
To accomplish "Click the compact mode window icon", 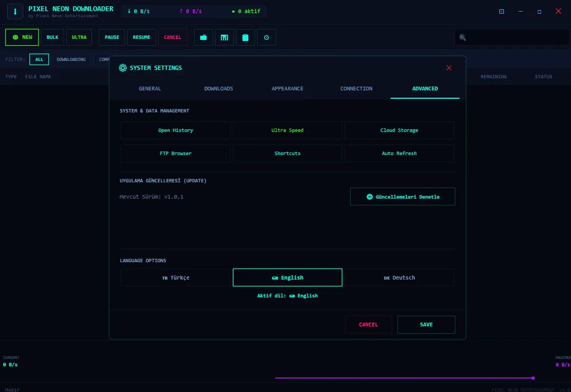I will [502, 11].
